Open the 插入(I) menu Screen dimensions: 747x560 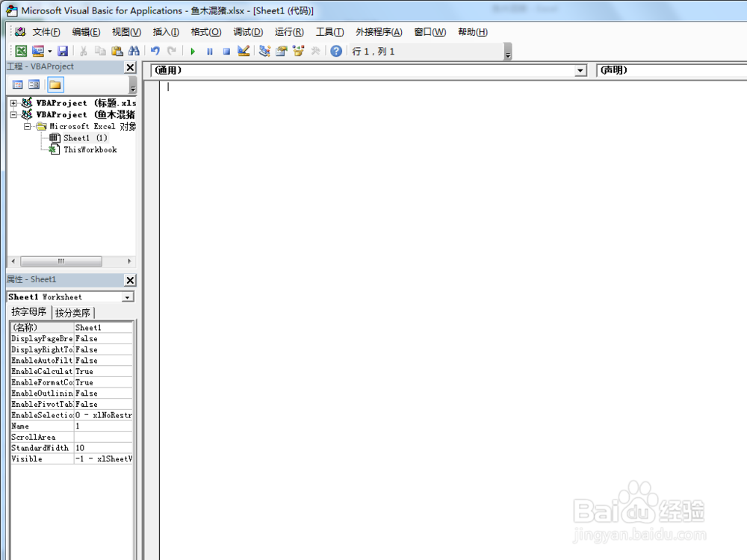166,32
